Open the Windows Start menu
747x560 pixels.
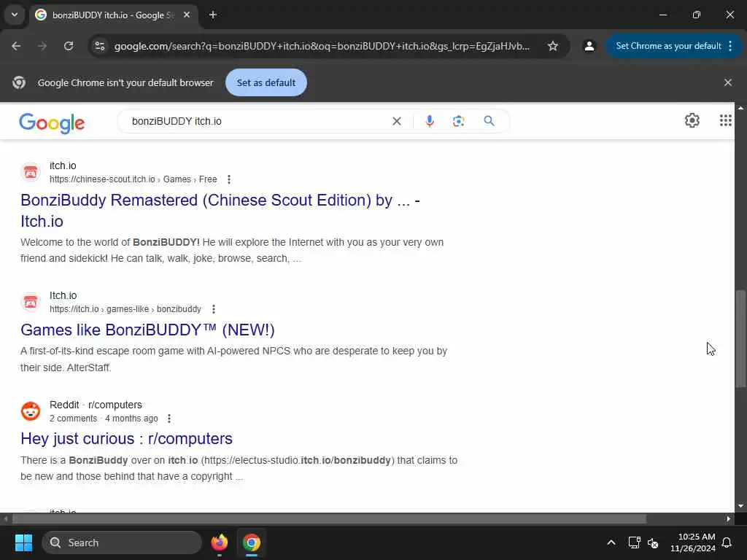[x=23, y=542]
